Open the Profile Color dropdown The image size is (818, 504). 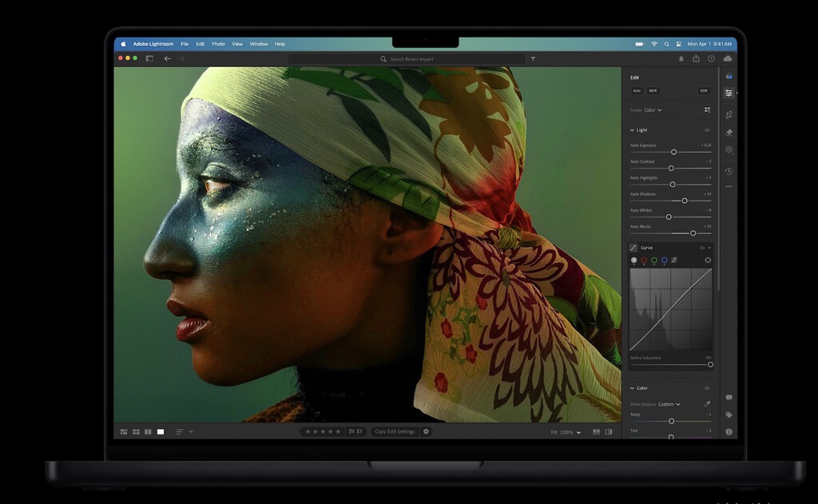(x=653, y=110)
